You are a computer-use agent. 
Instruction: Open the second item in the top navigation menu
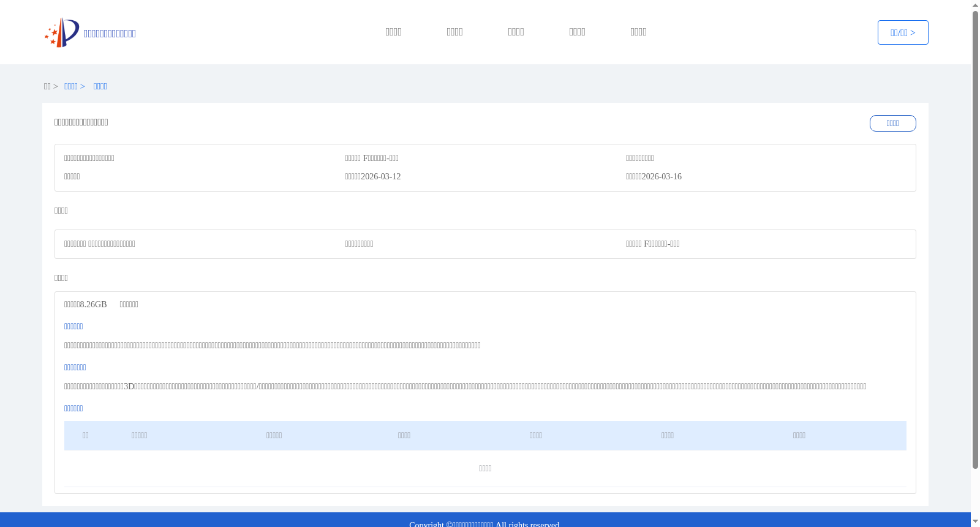coord(454,32)
